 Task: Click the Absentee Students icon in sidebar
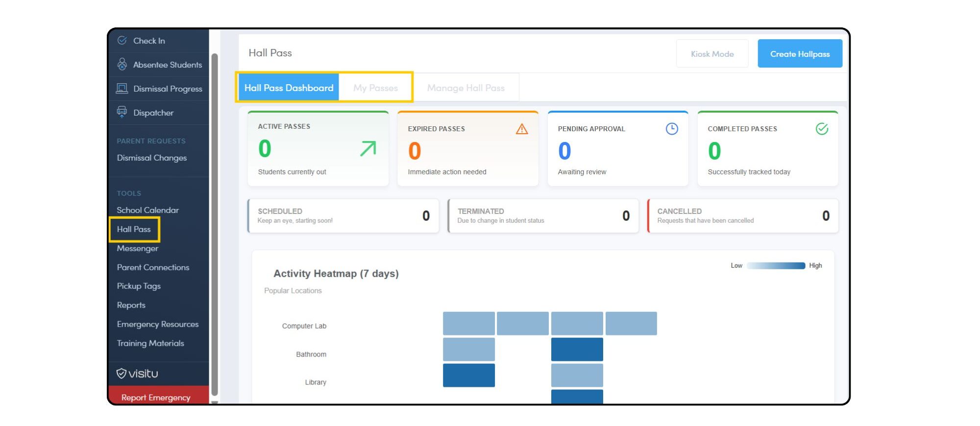(x=122, y=64)
